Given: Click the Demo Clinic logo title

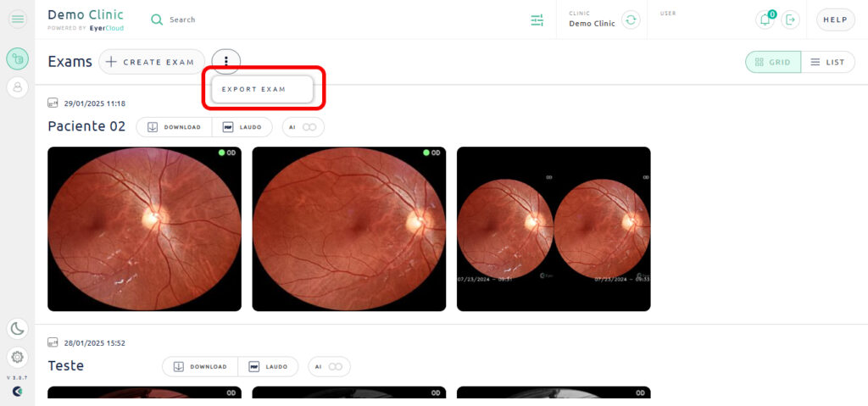Looking at the screenshot, I should click(x=86, y=15).
